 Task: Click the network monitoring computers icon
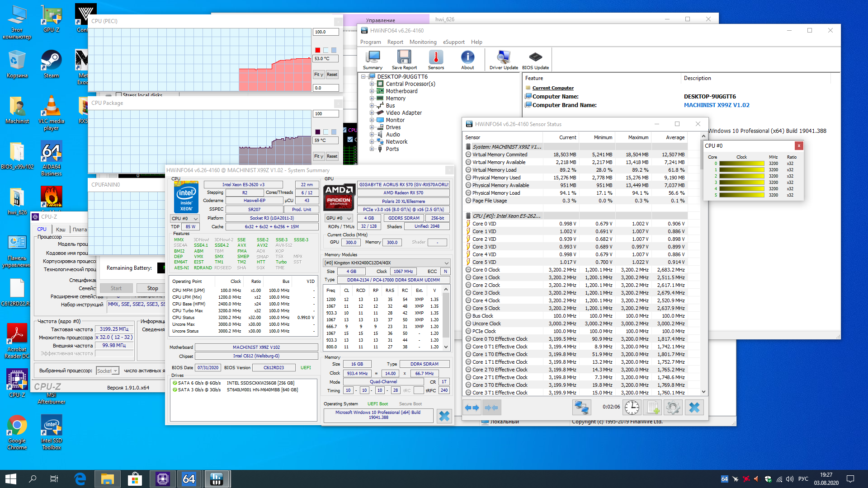(581, 408)
